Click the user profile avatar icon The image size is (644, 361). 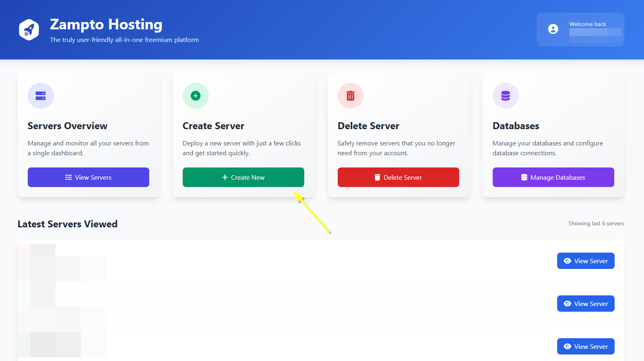pos(553,29)
